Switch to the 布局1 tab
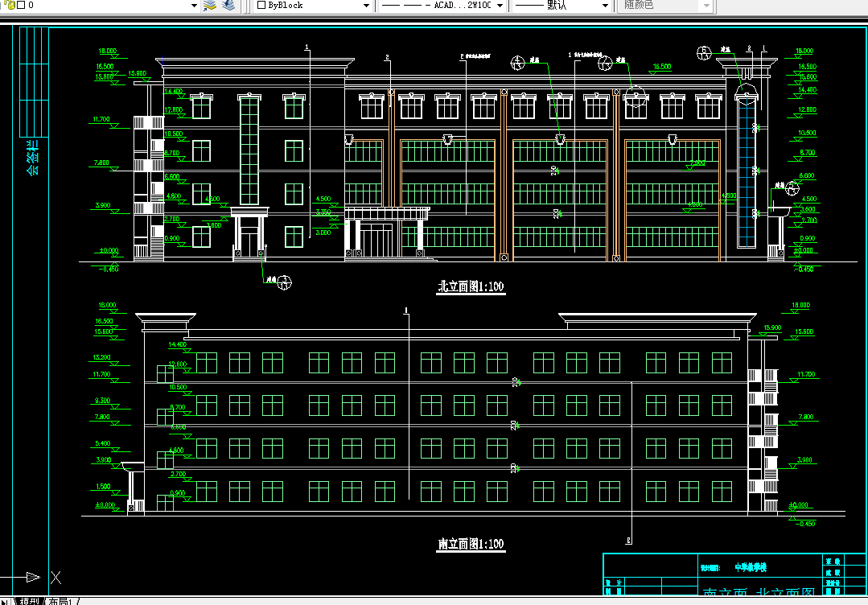This screenshot has width=868, height=605. click(61, 601)
